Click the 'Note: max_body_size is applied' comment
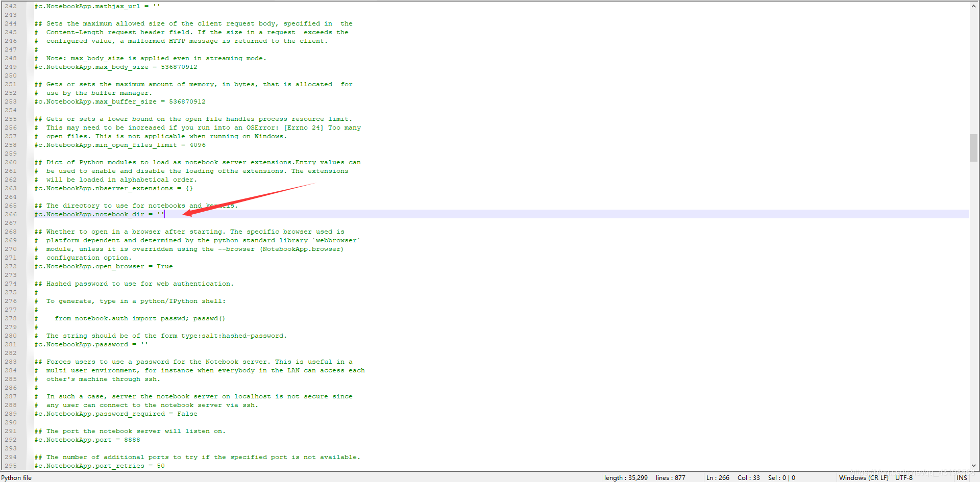 151,58
